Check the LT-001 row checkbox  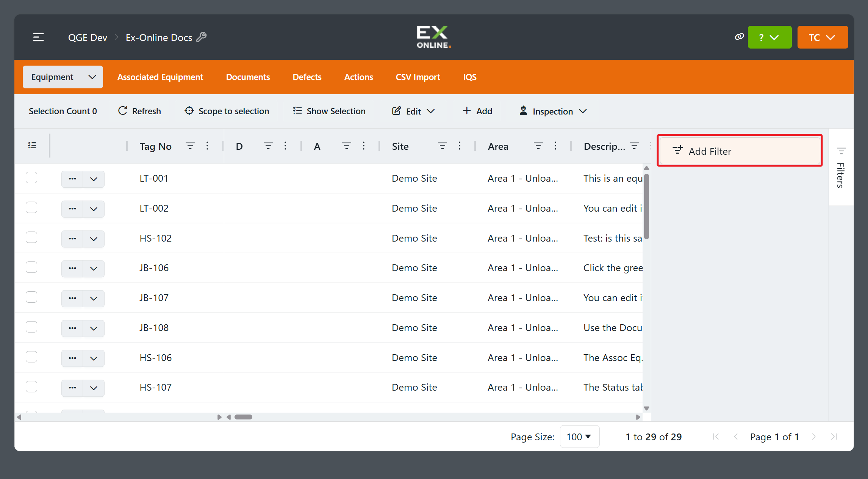[31, 177]
